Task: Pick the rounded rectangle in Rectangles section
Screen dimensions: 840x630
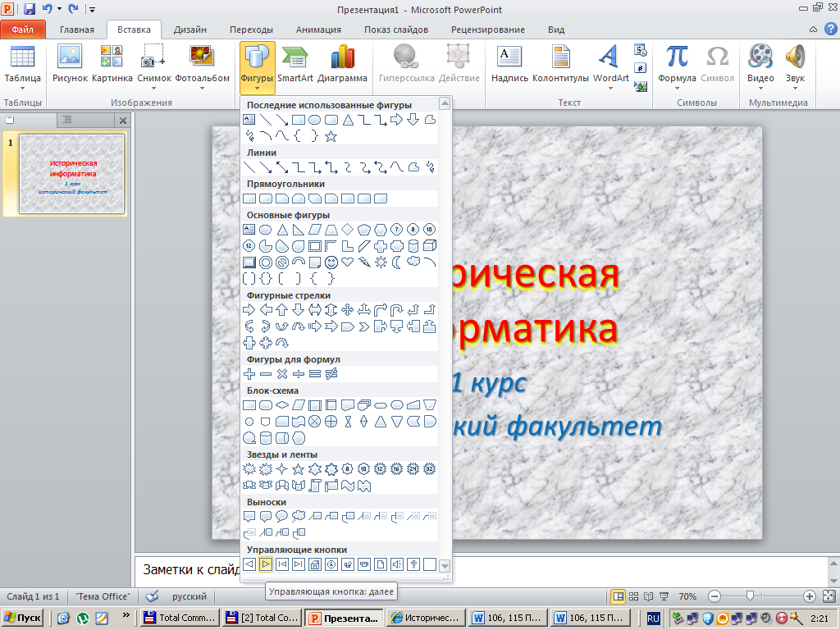Action: 266,199
